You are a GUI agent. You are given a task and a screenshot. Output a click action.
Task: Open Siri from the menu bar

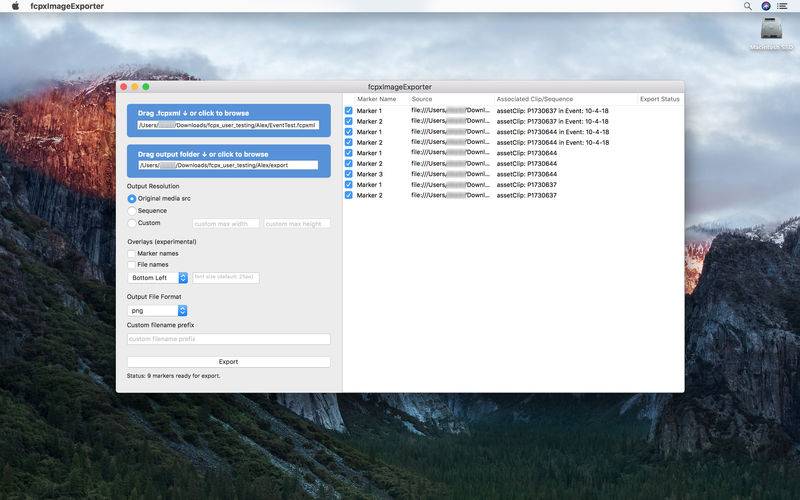765,6
